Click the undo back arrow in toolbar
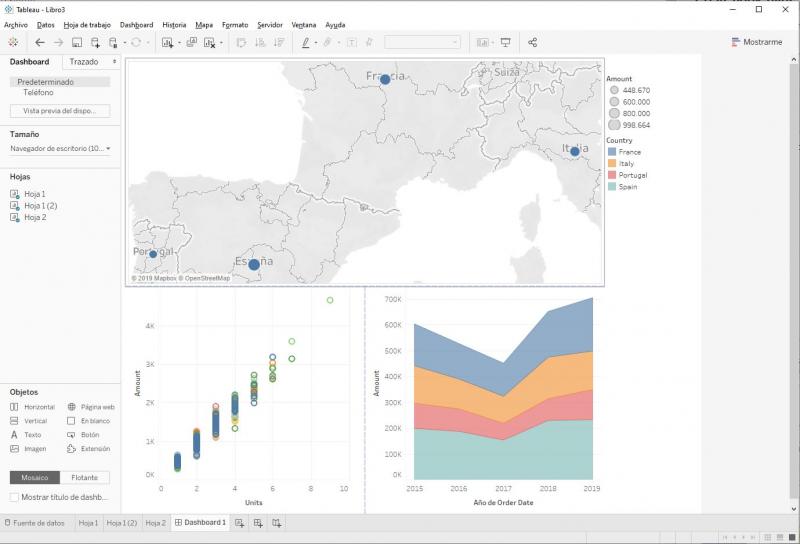The height and width of the screenshot is (544, 800). point(40,43)
